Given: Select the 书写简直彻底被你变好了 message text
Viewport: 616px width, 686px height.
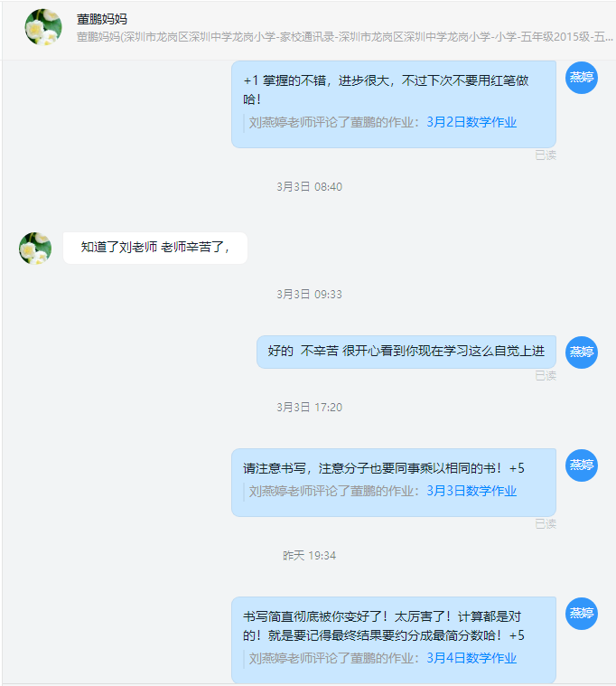Looking at the screenshot, I should 383,626.
